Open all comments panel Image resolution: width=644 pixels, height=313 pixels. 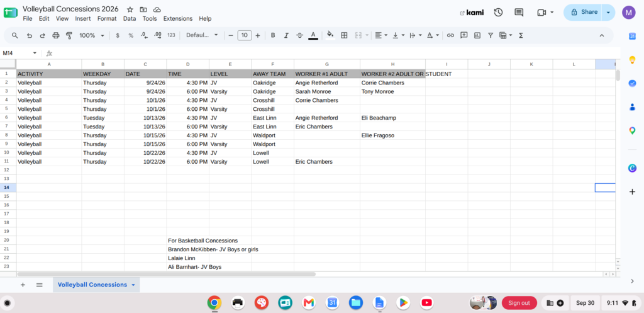(x=519, y=13)
